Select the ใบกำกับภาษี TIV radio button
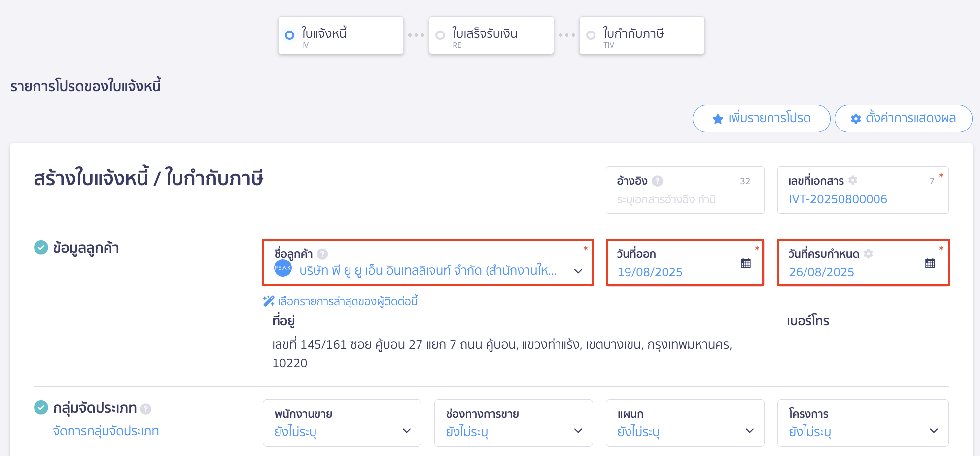This screenshot has height=456, width=980. pyautogui.click(x=591, y=35)
